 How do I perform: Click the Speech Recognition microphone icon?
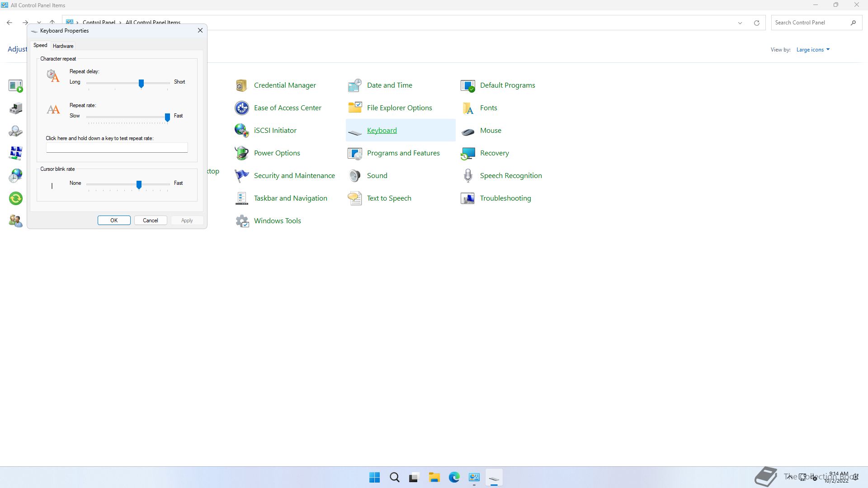point(467,176)
